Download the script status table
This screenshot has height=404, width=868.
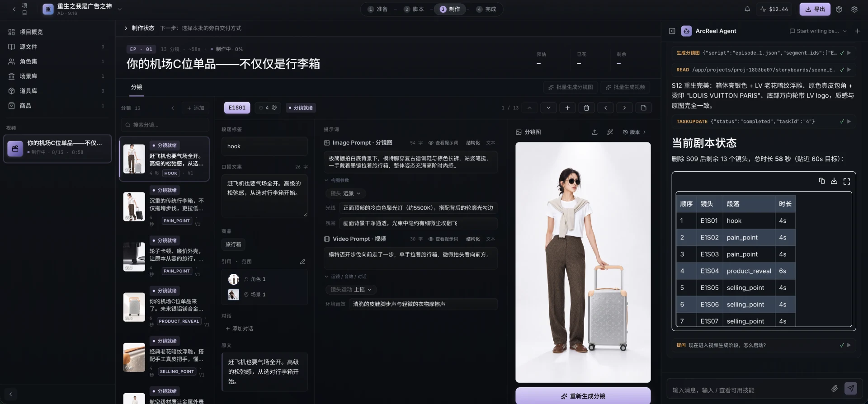(834, 181)
